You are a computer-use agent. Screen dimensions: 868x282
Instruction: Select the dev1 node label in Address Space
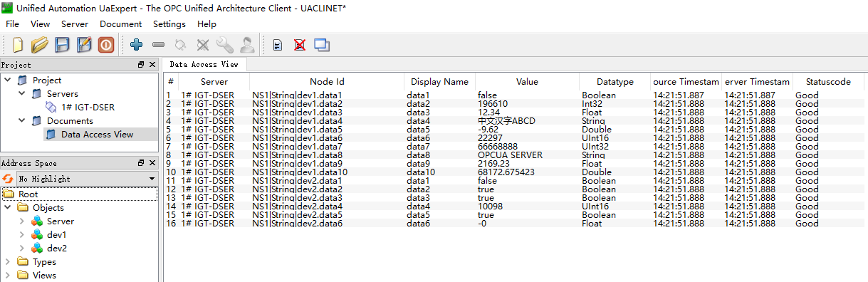57,234
